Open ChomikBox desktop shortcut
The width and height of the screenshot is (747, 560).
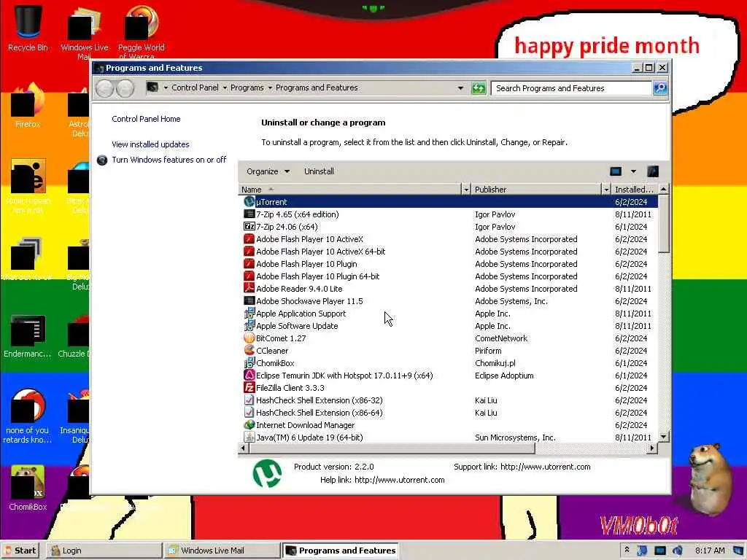pyautogui.click(x=28, y=488)
